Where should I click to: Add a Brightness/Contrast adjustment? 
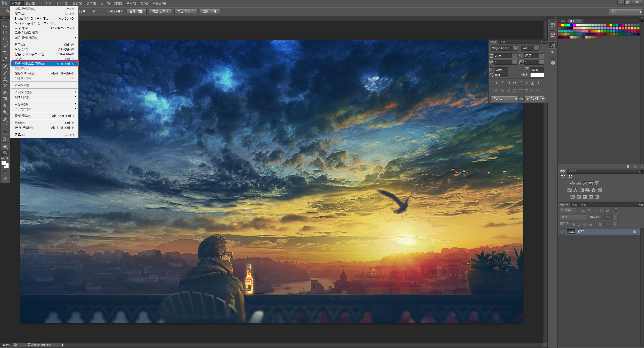(572, 183)
